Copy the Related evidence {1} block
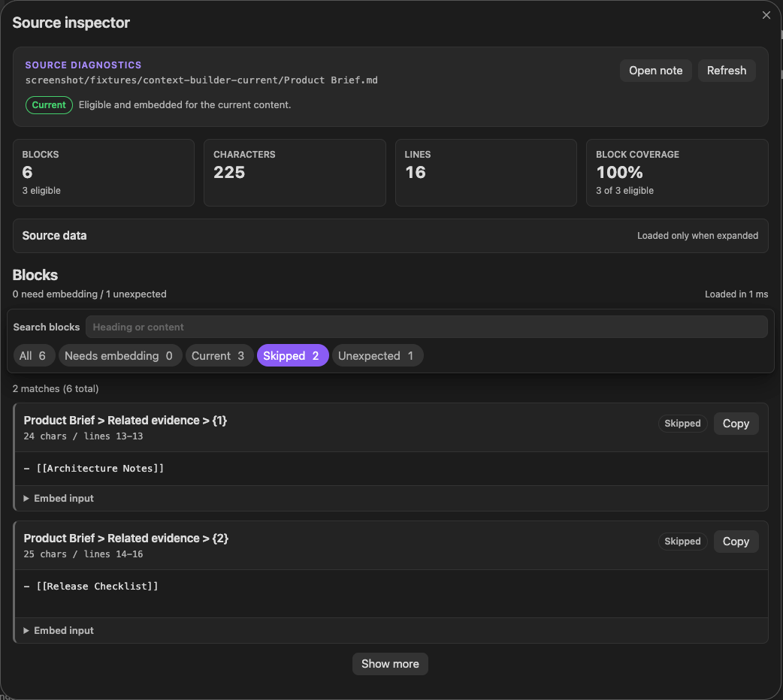Image resolution: width=783 pixels, height=700 pixels. click(736, 424)
